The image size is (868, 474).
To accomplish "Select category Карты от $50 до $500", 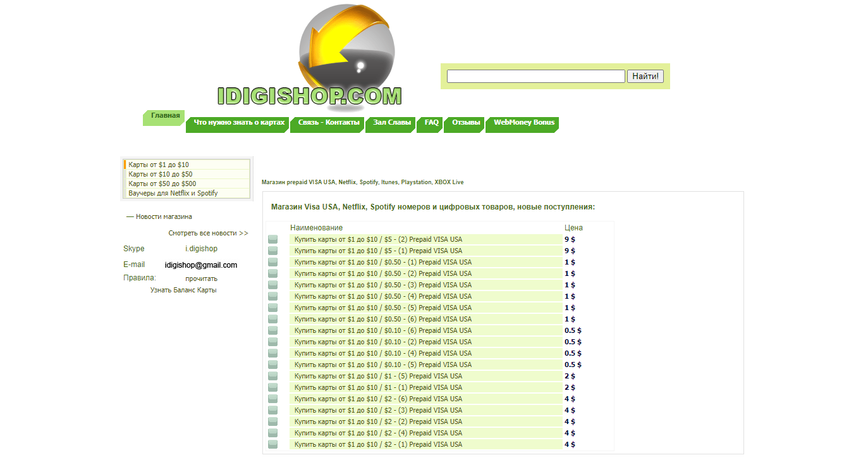I will pyautogui.click(x=187, y=184).
